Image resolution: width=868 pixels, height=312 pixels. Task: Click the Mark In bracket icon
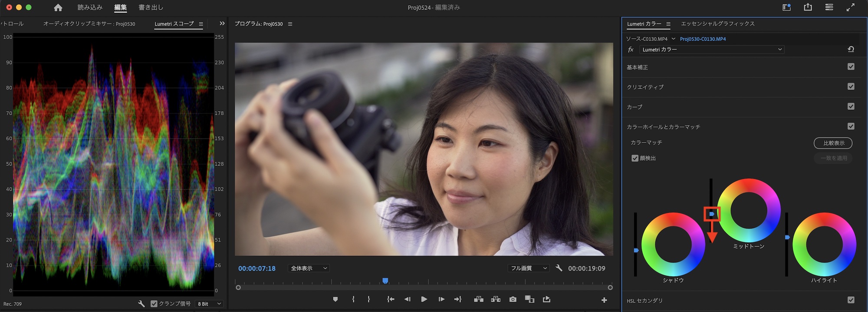(x=353, y=299)
